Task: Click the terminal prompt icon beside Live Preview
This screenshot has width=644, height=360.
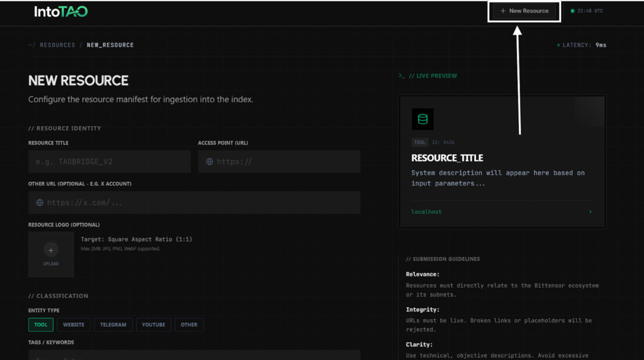Action: tap(402, 76)
